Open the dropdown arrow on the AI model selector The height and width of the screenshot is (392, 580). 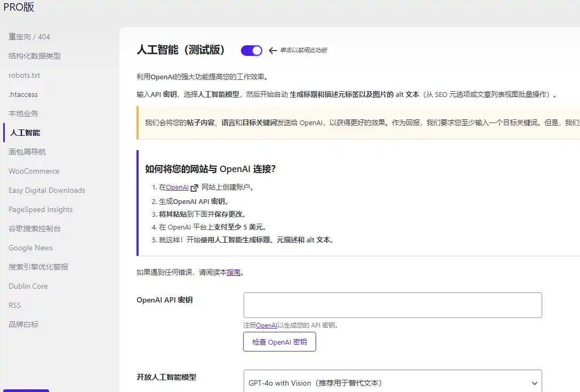535,382
